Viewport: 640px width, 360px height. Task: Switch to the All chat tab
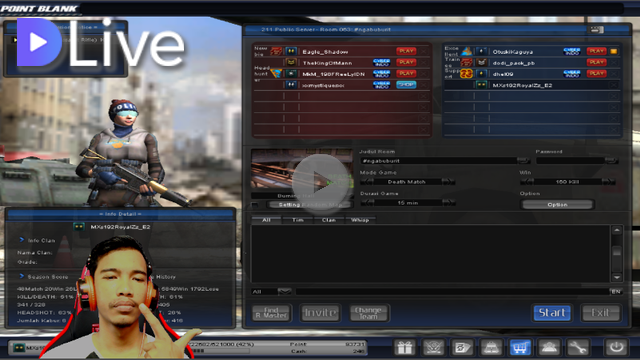[x=266, y=220]
